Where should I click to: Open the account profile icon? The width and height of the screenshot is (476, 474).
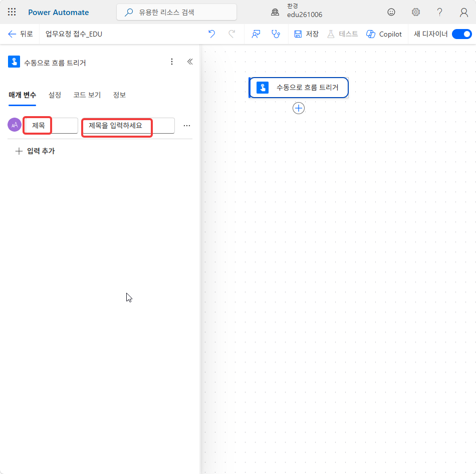[463, 12]
